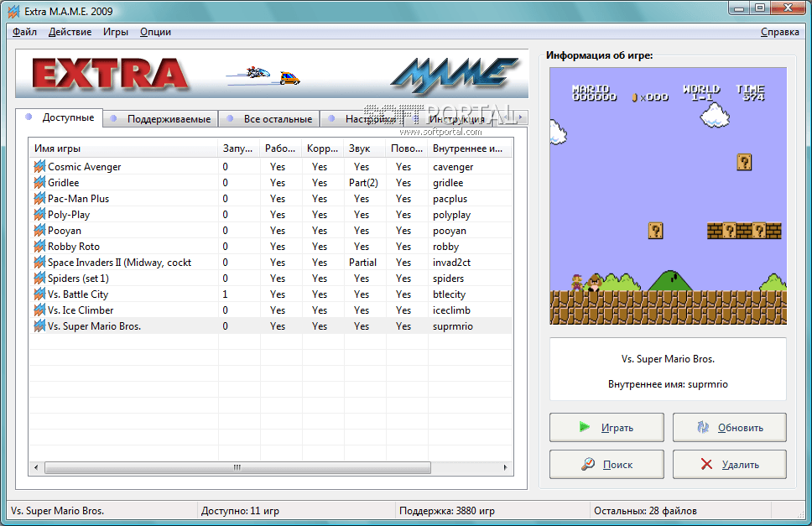Sort by the Рабо... column header

[281, 148]
